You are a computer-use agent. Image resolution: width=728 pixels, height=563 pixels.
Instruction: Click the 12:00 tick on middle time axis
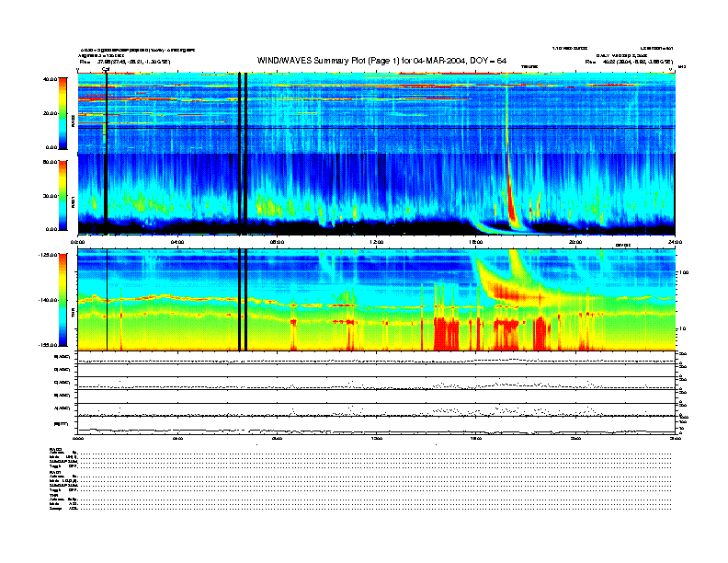coord(376,242)
